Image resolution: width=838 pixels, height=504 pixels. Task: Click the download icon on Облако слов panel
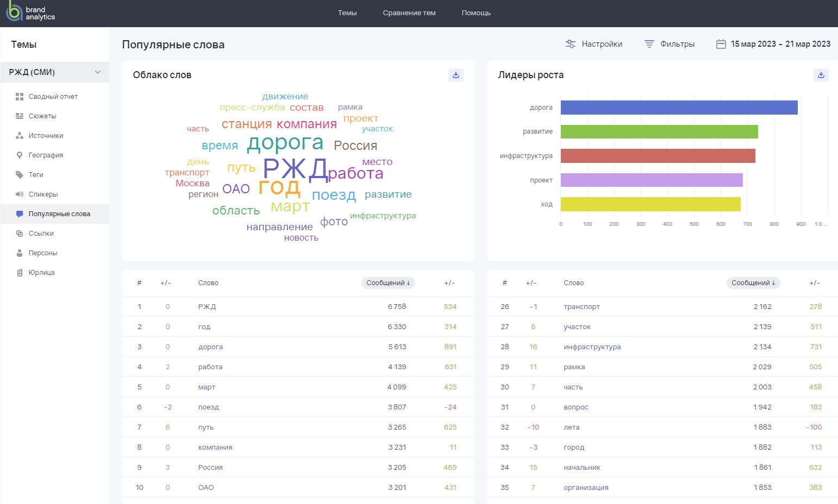[455, 75]
